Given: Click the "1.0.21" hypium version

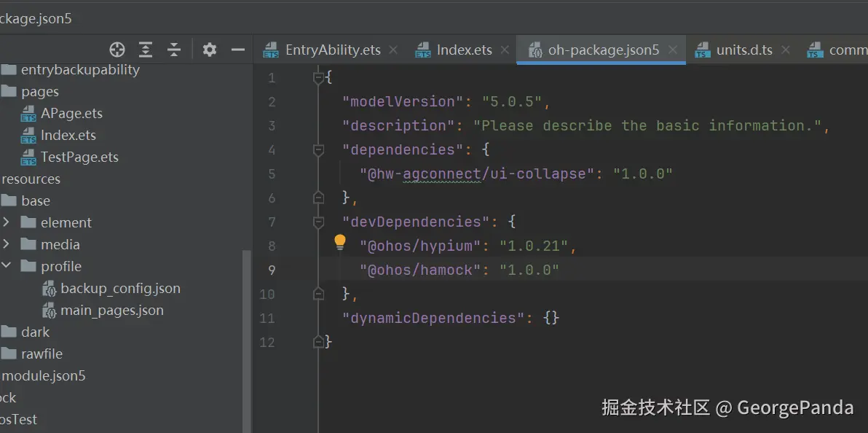Looking at the screenshot, I should point(534,246).
